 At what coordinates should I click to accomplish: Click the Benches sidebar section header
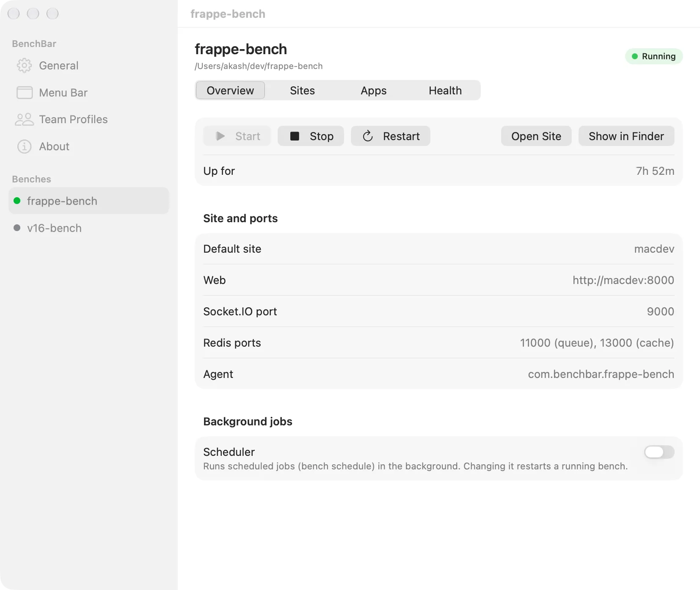tap(31, 179)
